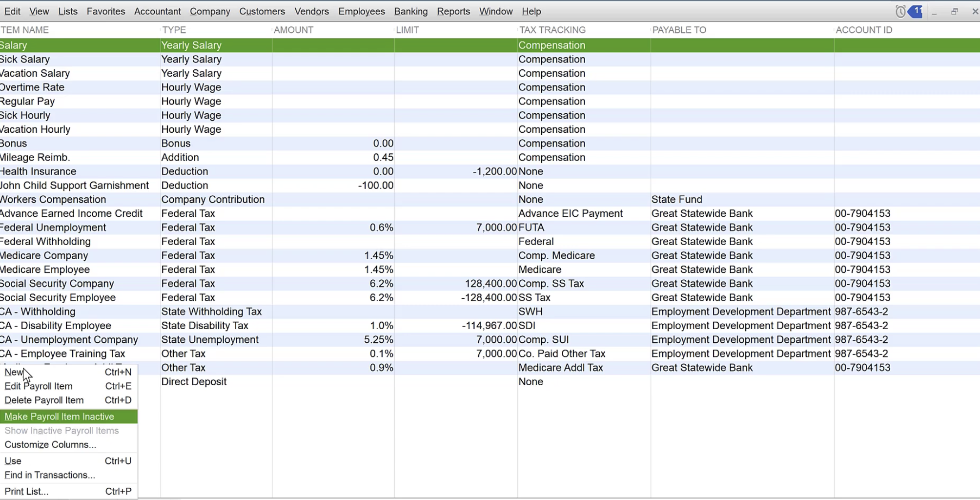Choose Make Payroll Item Inactive

(59, 417)
